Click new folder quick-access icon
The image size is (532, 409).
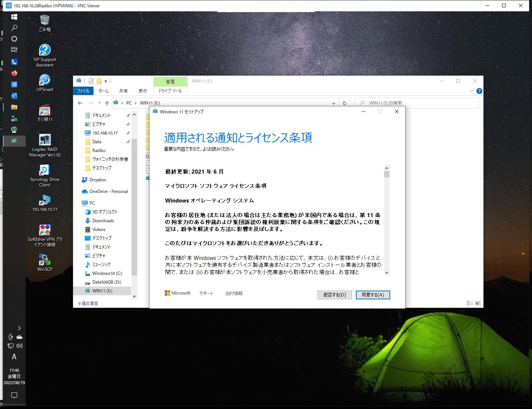click(x=99, y=81)
